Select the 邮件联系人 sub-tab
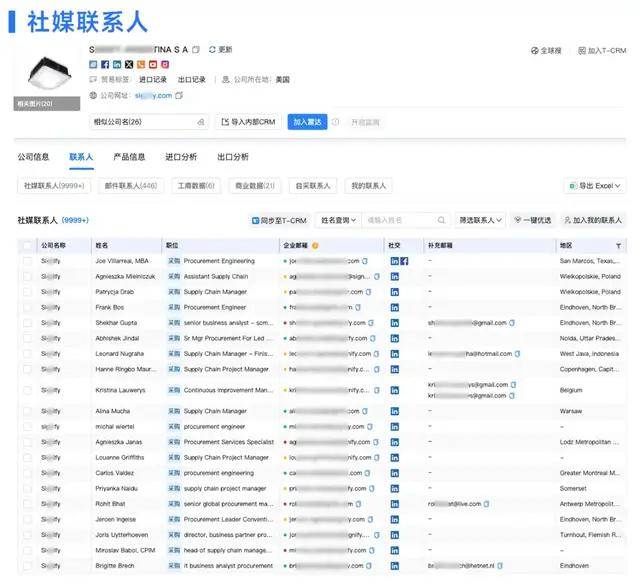This screenshot has width=640, height=583. click(131, 186)
